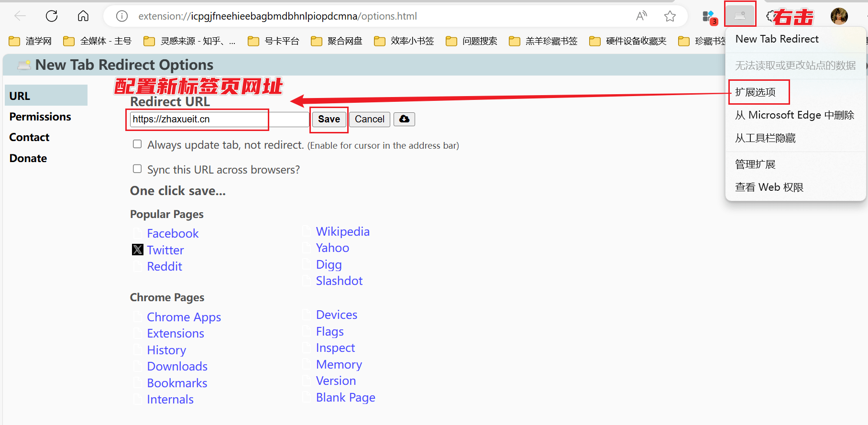Open the Wikipedia link
The height and width of the screenshot is (425, 868).
click(x=343, y=231)
